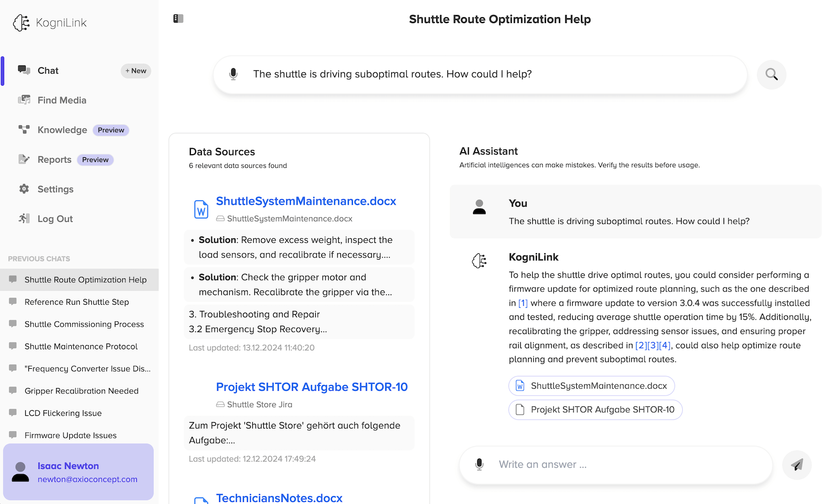Open TechniciansNotes.docx link
Image resolution: width=839 pixels, height=504 pixels.
(279, 498)
